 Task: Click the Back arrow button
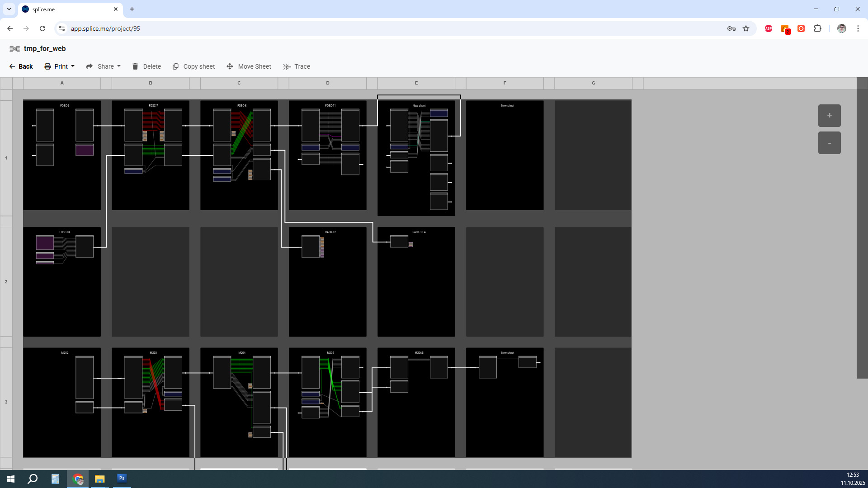point(21,66)
